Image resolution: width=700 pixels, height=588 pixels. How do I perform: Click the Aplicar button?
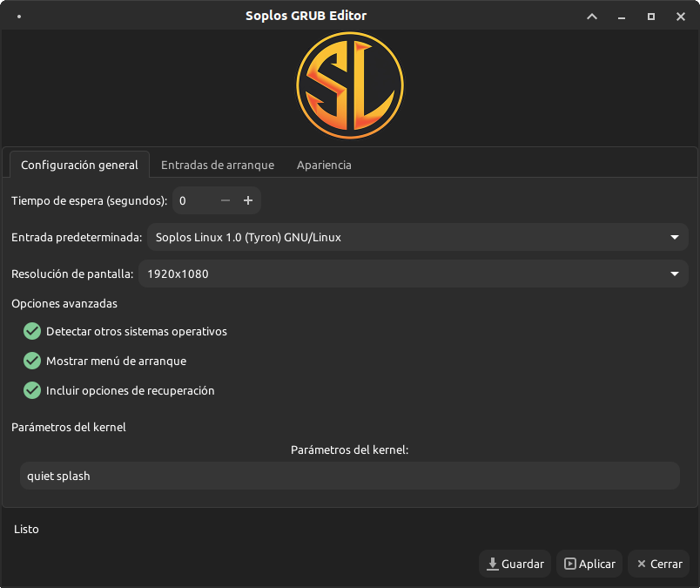click(589, 564)
